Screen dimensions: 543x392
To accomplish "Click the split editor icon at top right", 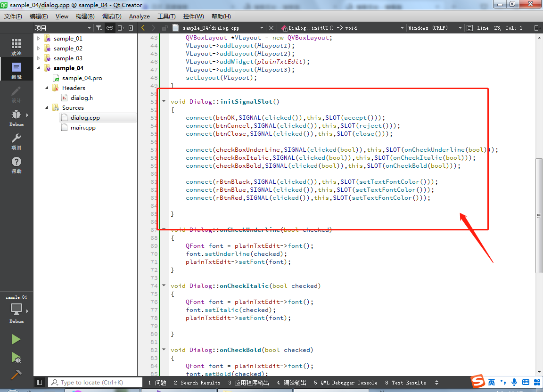I will tap(537, 28).
